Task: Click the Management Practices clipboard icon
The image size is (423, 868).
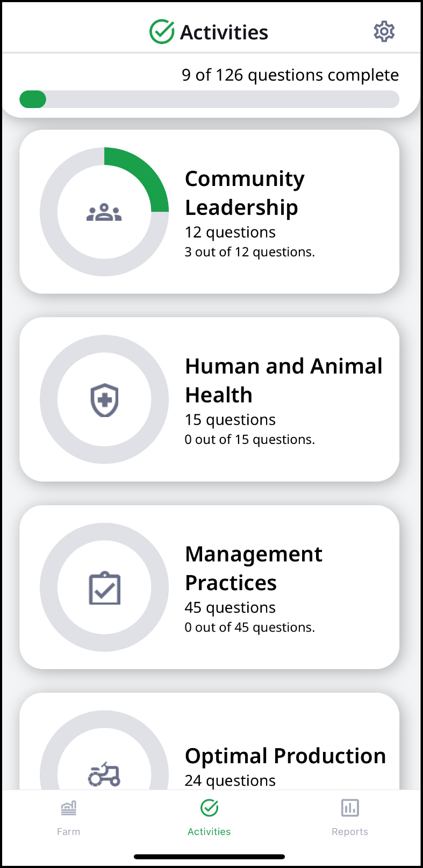Action: pyautogui.click(x=104, y=587)
